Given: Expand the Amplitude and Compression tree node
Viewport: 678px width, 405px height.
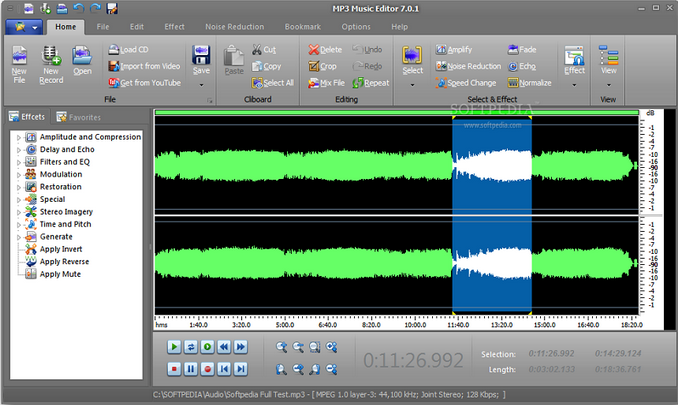Looking at the screenshot, I should tap(18, 137).
